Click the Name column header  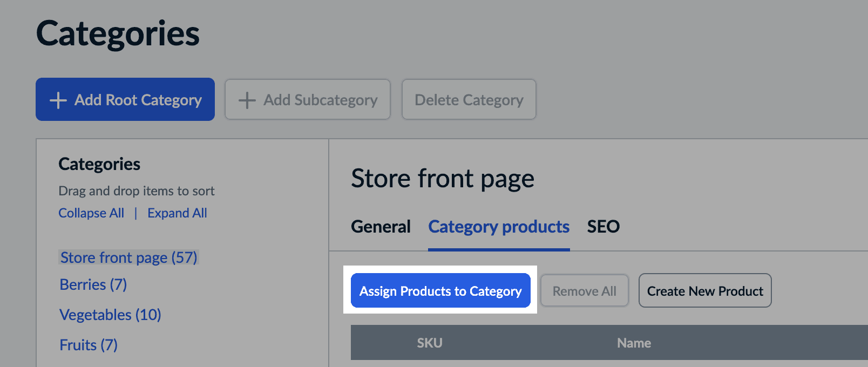(x=634, y=343)
